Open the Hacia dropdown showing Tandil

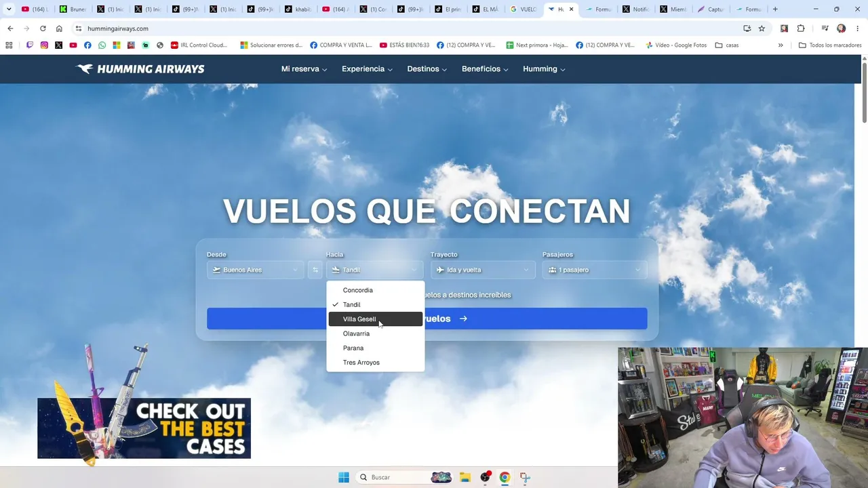[x=375, y=270]
